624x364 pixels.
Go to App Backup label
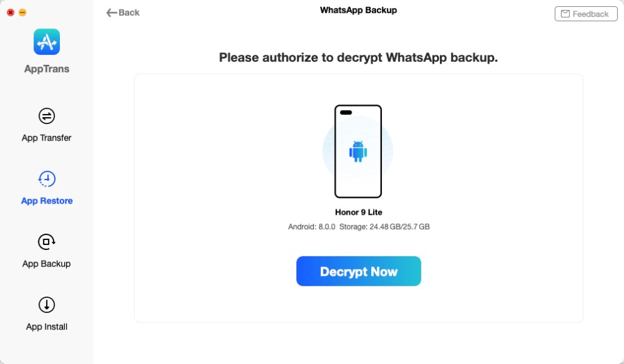click(47, 264)
